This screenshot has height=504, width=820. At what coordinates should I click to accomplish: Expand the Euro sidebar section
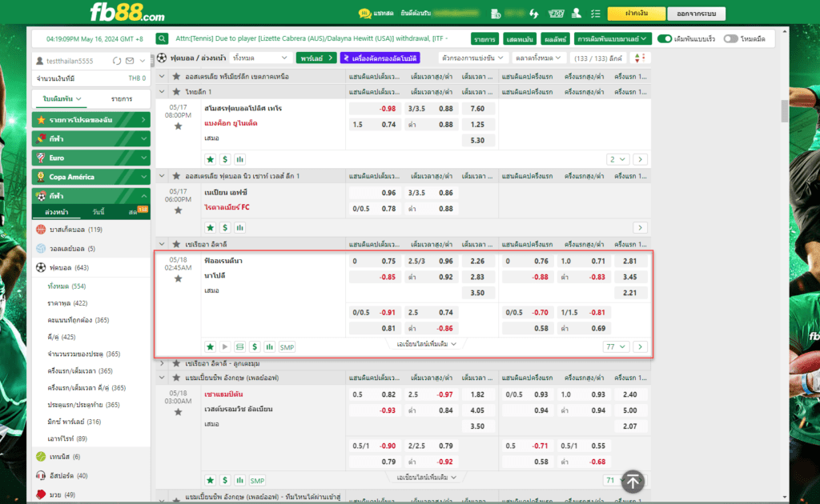coord(91,158)
